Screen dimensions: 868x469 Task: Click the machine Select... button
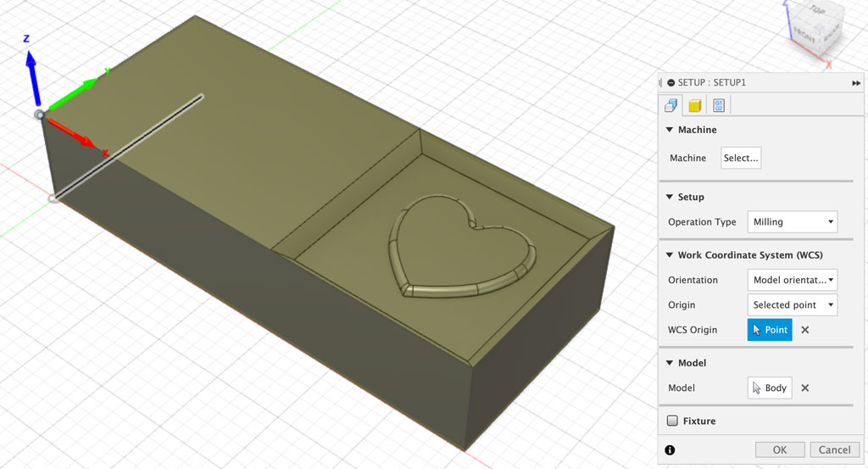741,158
